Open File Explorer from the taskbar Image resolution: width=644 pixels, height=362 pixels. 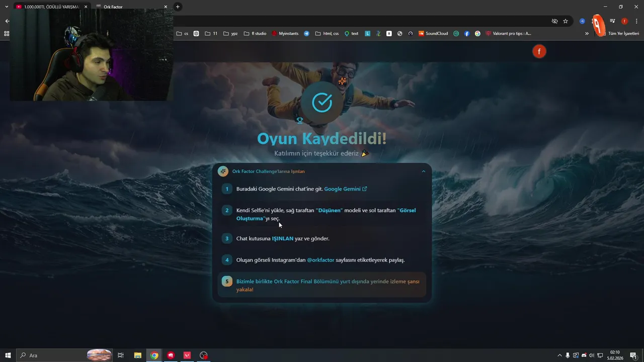pyautogui.click(x=137, y=355)
